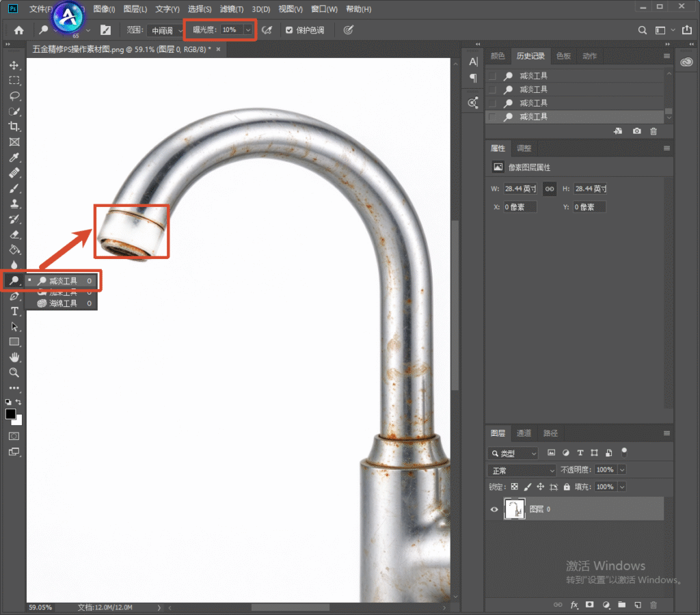Open the blend mode 正常 dropdown
Screen dimensions: 700x615
(522, 470)
